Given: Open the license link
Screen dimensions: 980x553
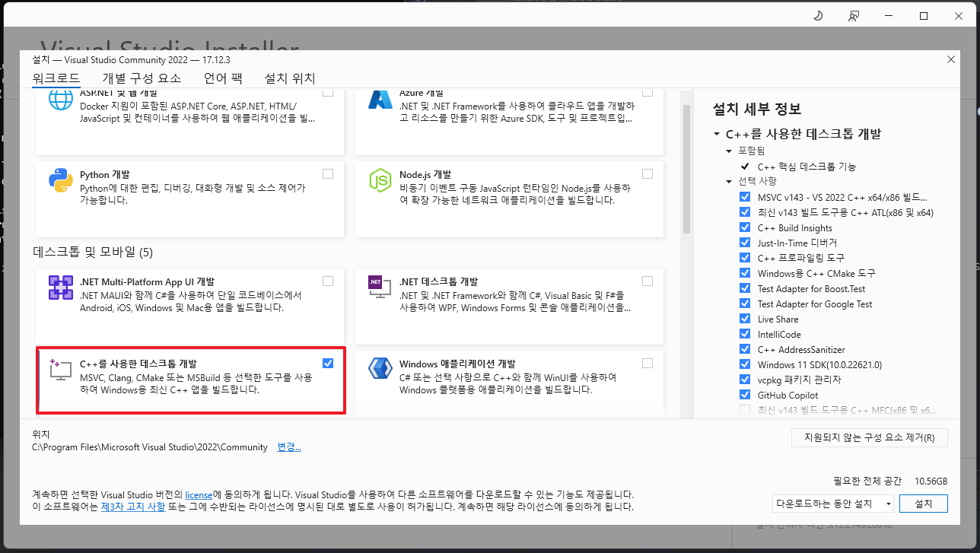Looking at the screenshot, I should point(199,494).
